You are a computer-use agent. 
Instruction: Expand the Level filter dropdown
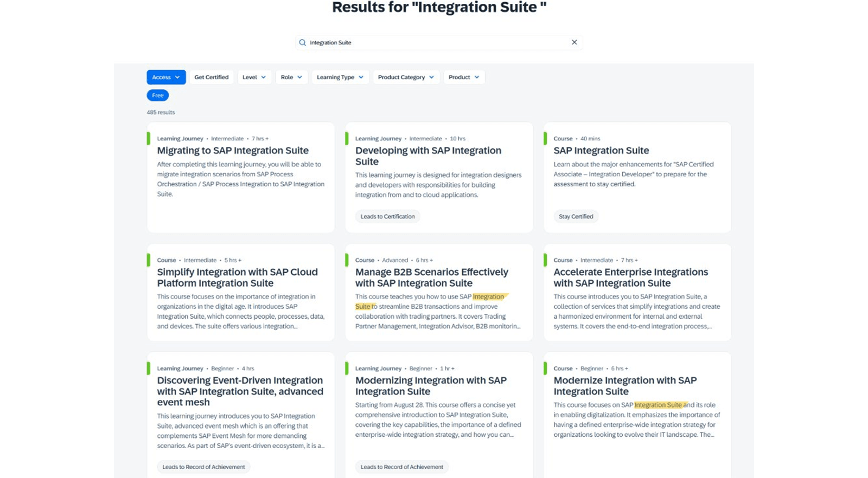[254, 77]
